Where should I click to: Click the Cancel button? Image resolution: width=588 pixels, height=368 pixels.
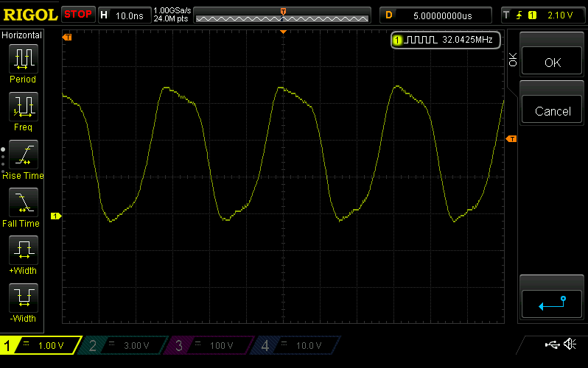pos(552,110)
